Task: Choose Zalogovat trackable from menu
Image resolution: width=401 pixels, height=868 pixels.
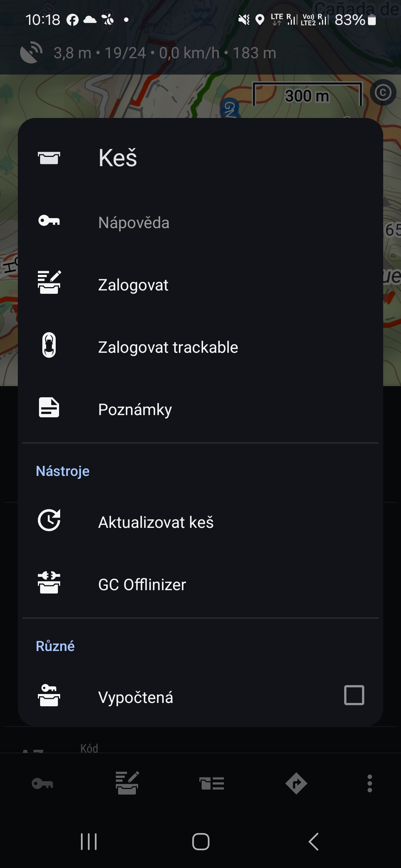Action: coord(168,347)
